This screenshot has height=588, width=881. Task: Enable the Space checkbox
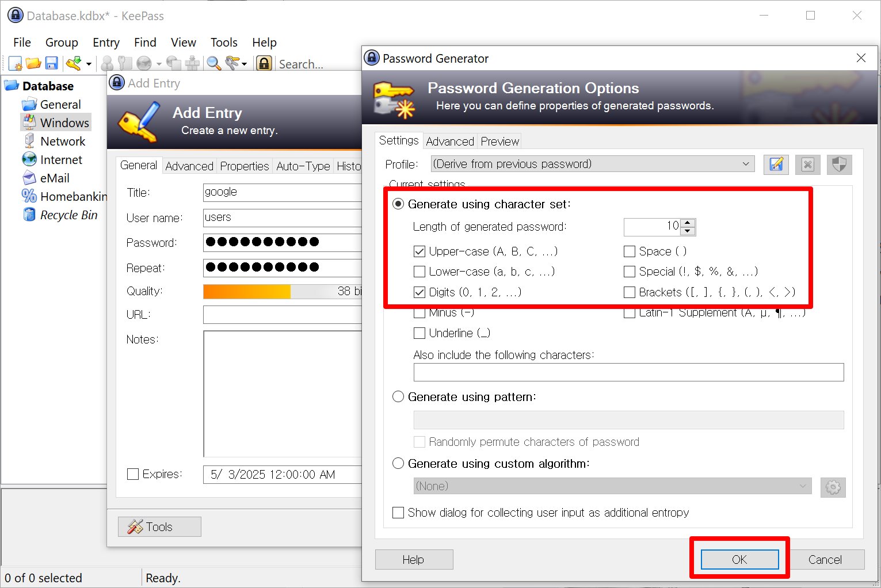[x=630, y=251]
